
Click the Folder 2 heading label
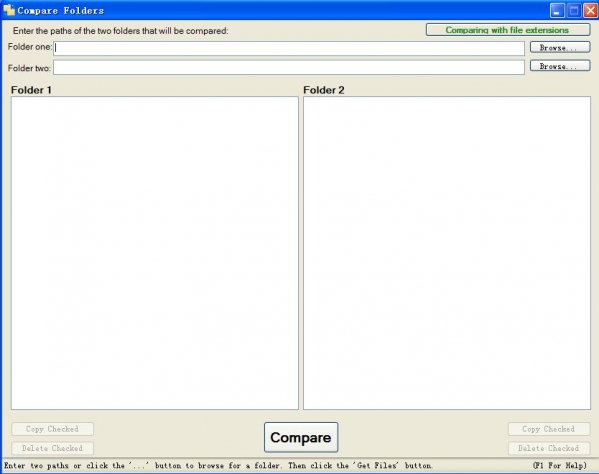(x=324, y=90)
